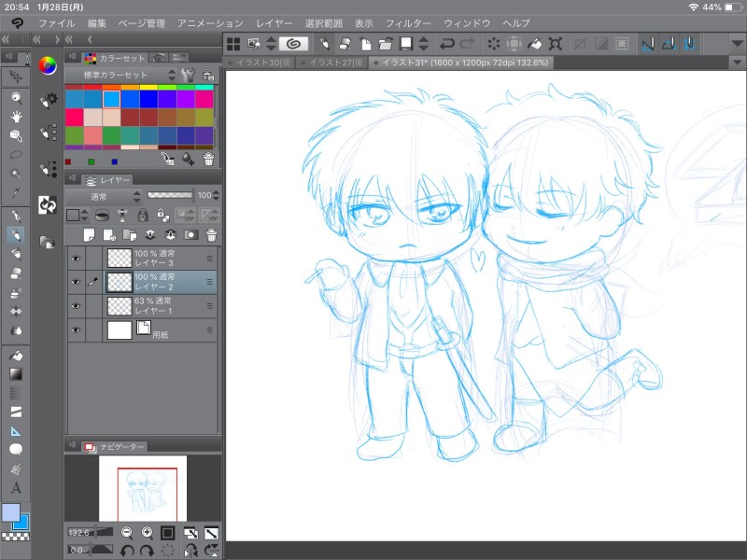Select the Auto select magic wand tool
The height and width of the screenshot is (560, 747).
(16, 174)
